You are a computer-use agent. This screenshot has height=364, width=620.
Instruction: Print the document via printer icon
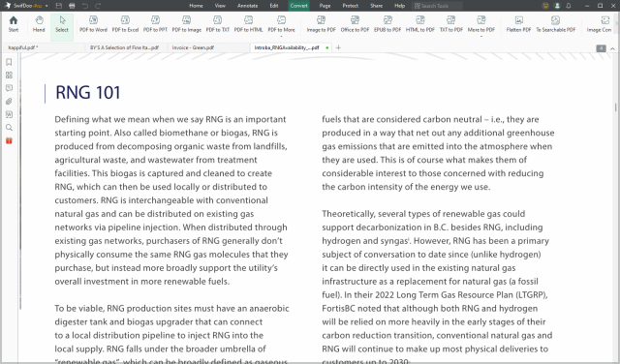pyautogui.click(x=72, y=6)
